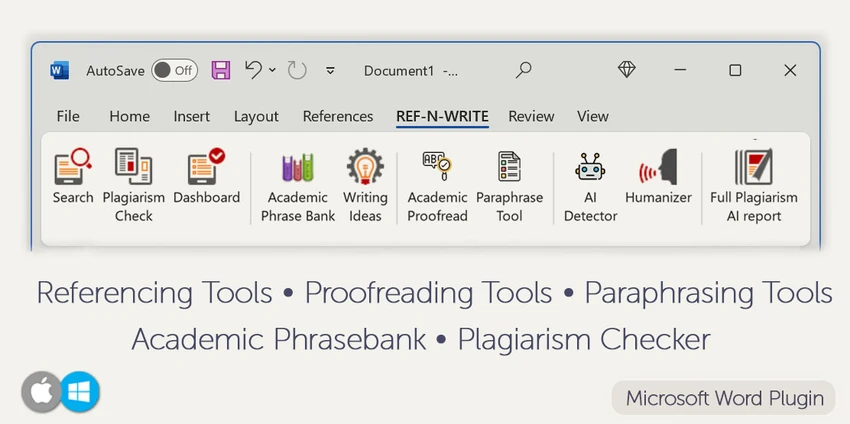The image size is (850, 424).
Task: Run the AI Detector
Action: coord(590,187)
